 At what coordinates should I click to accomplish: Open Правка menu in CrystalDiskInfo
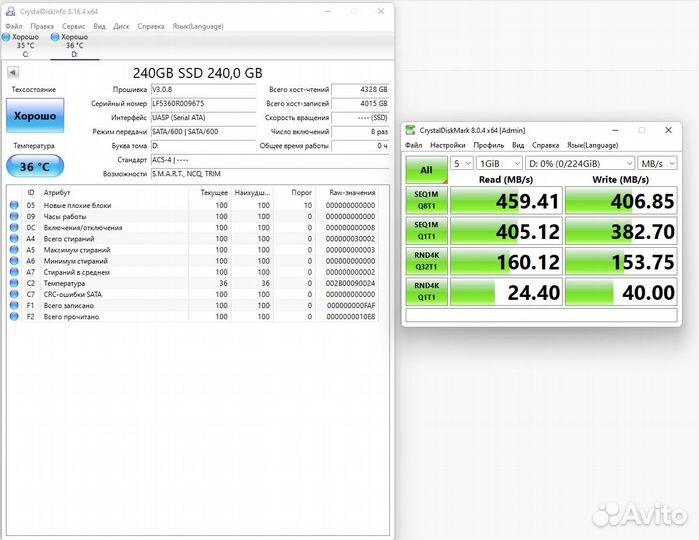pyautogui.click(x=42, y=26)
